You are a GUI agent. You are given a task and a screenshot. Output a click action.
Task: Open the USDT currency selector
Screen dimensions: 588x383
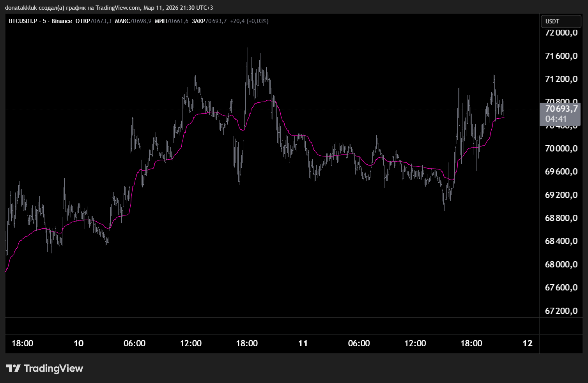click(560, 21)
